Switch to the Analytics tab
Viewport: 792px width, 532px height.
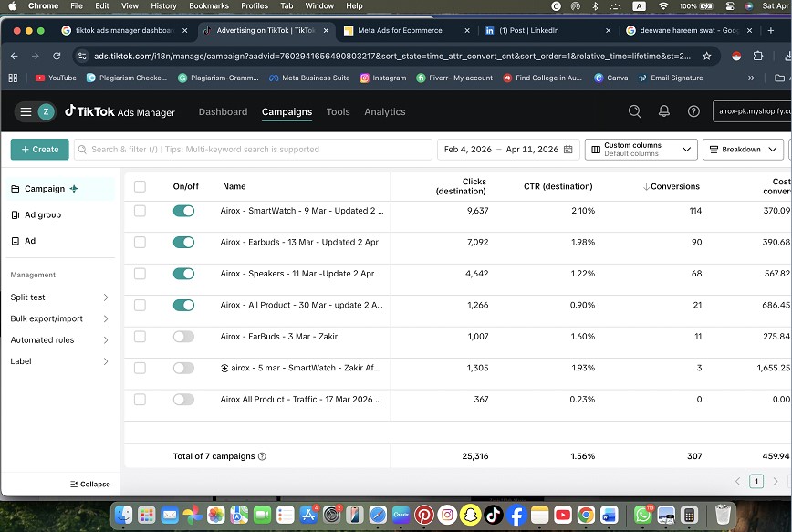(x=385, y=111)
